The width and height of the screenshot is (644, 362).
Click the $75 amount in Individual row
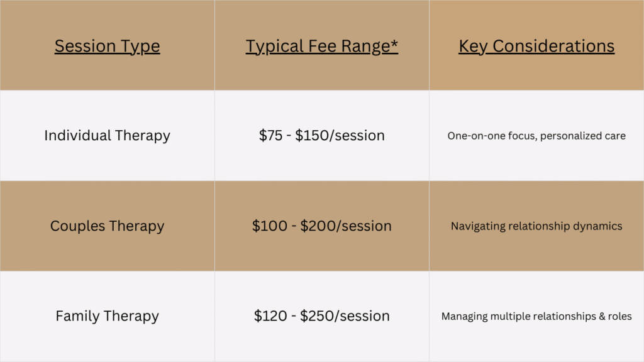click(270, 136)
